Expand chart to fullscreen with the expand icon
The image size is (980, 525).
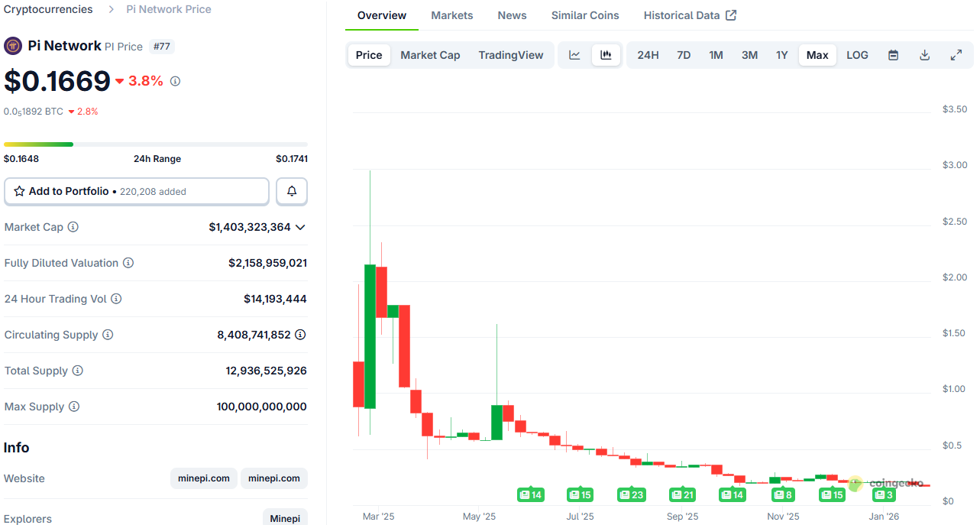click(x=956, y=54)
